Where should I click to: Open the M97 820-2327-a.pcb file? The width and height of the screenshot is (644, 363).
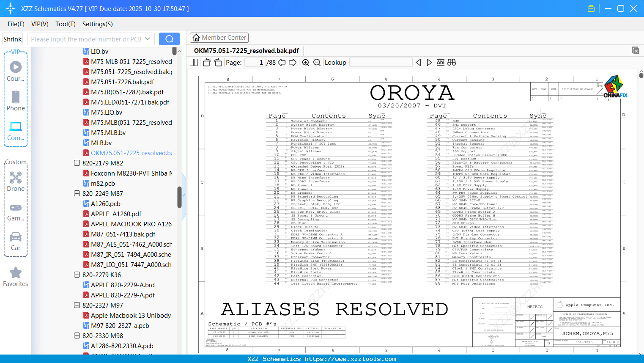120,326
